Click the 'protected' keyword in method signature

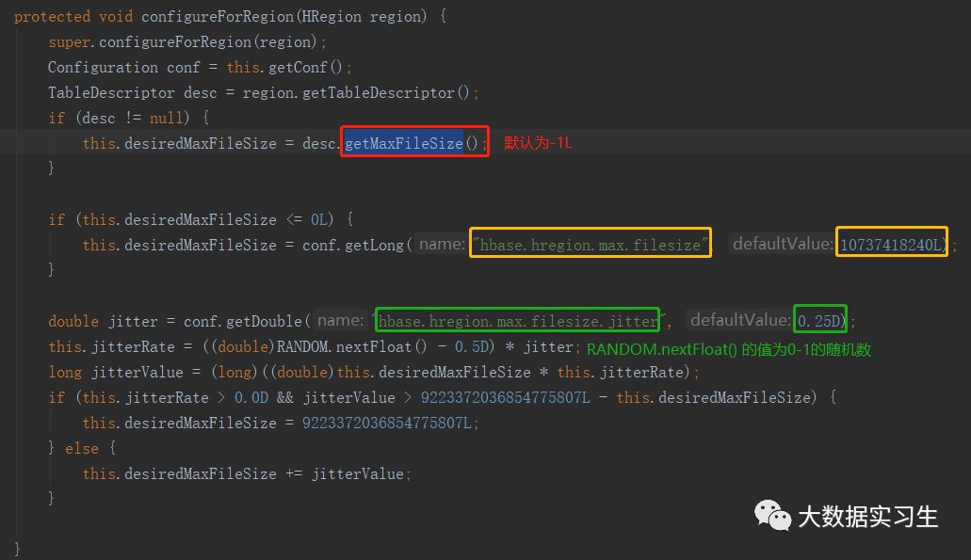[52, 17]
